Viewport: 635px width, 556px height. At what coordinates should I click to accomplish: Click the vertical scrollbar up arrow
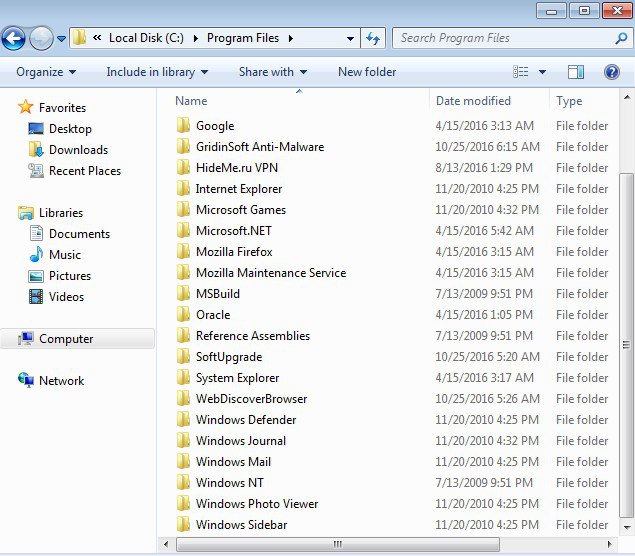(626, 97)
